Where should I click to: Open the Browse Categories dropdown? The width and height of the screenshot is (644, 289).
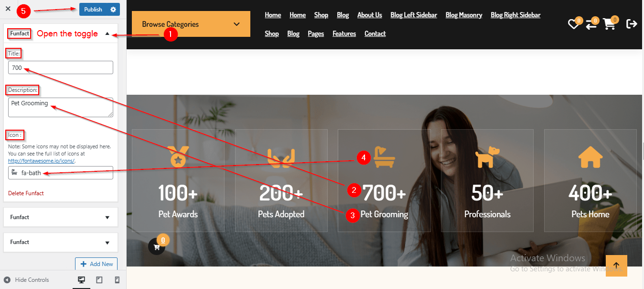[x=191, y=24]
